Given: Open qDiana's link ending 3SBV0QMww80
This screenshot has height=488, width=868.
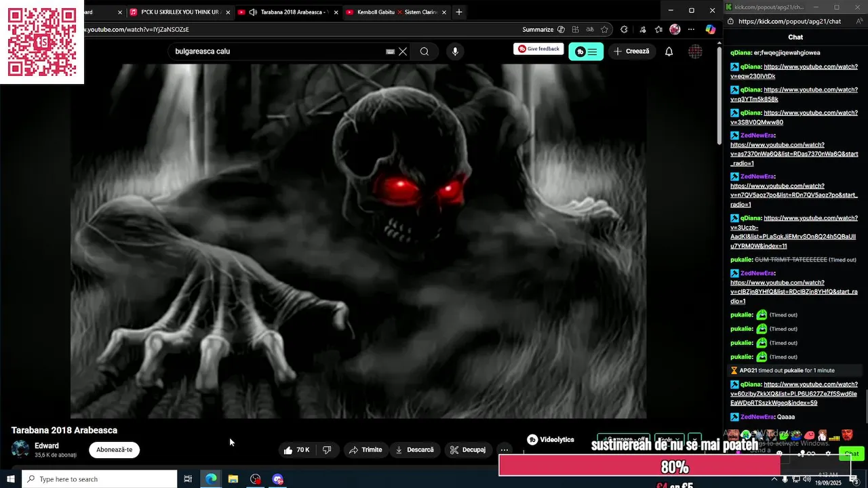Looking at the screenshot, I should (x=794, y=117).
